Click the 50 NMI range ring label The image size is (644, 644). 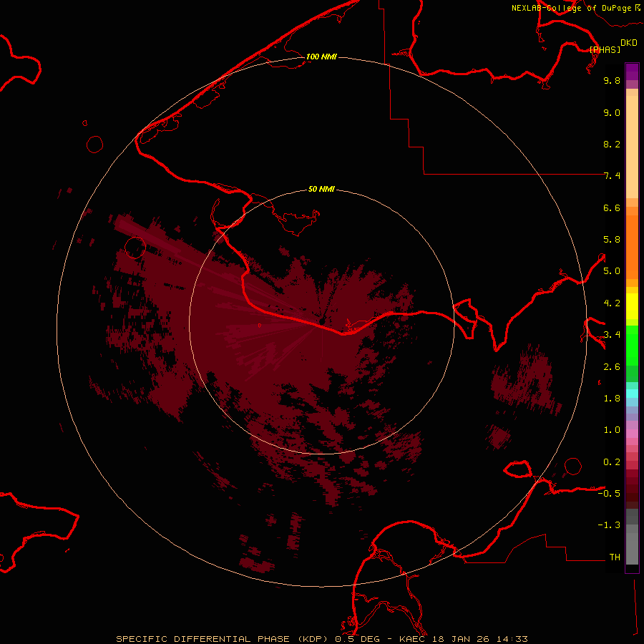321,189
